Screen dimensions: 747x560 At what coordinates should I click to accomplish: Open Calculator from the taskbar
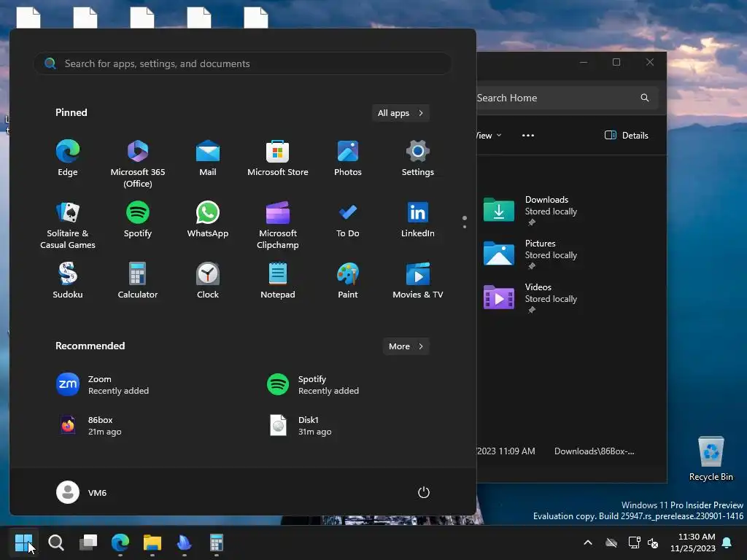click(216, 542)
